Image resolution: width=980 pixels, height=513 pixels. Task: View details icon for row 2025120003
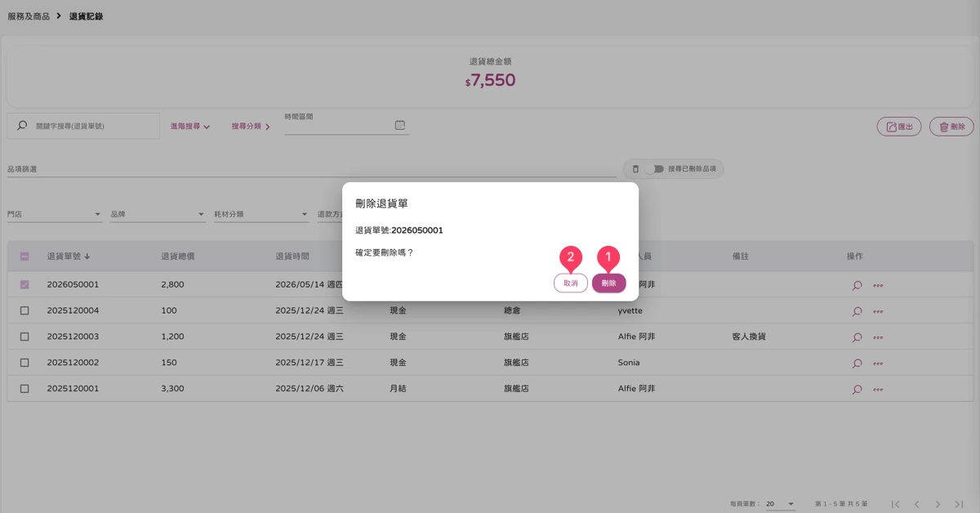[x=857, y=337]
